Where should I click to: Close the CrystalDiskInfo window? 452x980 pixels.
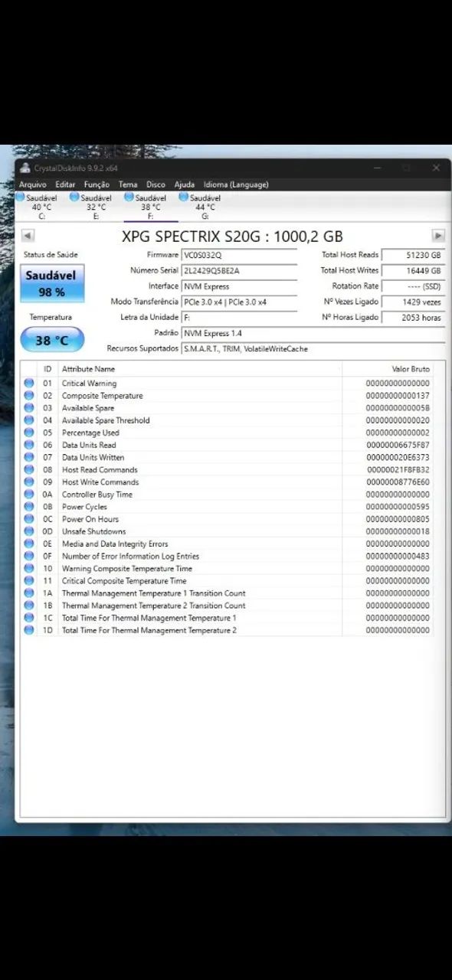(x=436, y=168)
